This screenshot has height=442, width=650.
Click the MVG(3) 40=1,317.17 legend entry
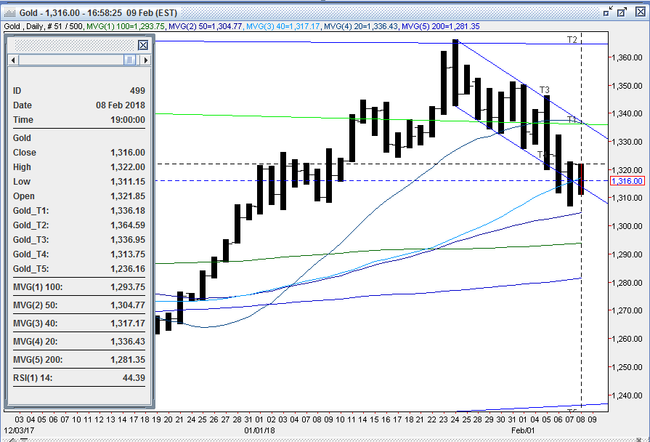[283, 27]
